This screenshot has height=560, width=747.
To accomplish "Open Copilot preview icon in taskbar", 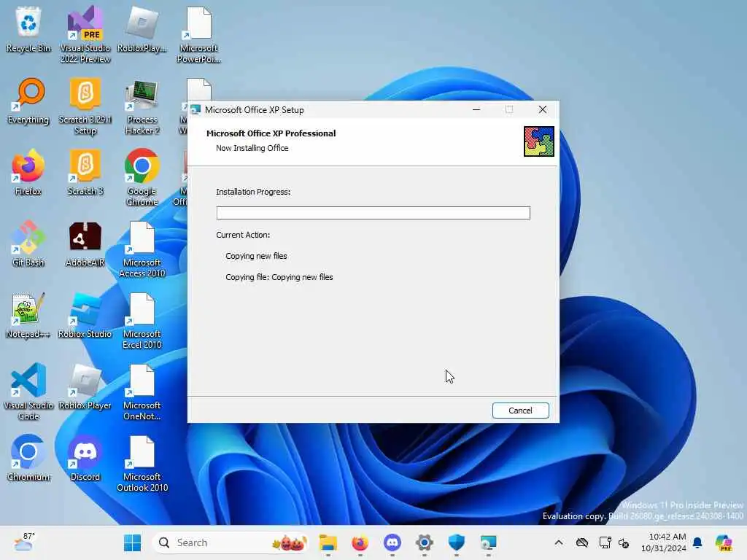I will [724, 542].
